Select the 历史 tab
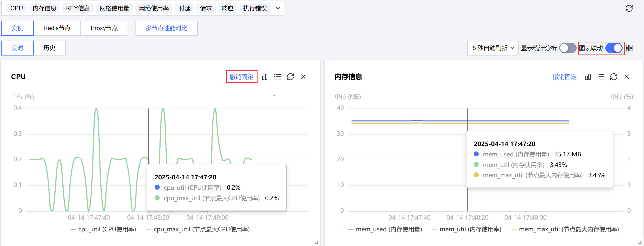Image resolution: width=644 pixels, height=246 pixels. (49, 48)
